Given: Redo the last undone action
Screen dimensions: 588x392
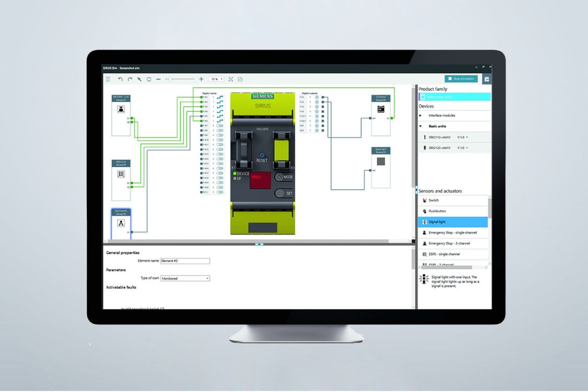Looking at the screenshot, I should 130,79.
